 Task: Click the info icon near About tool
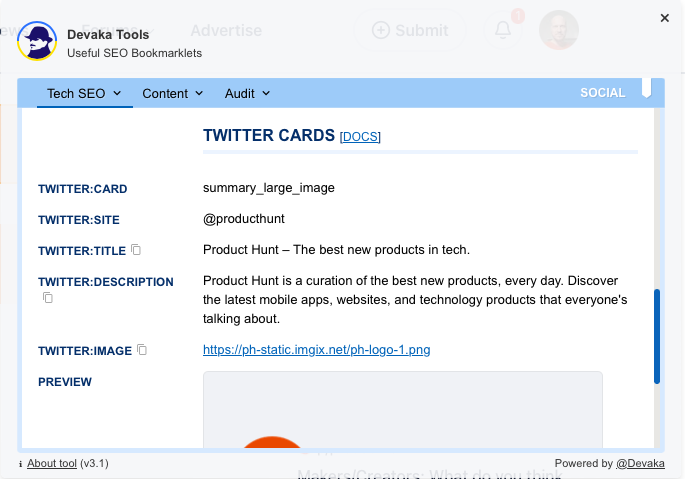(x=21, y=464)
